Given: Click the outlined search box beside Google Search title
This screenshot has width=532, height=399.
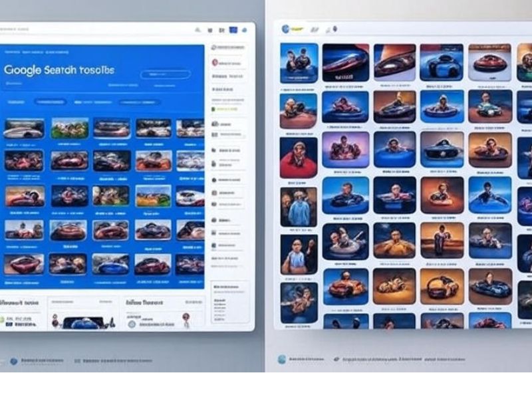Looking at the screenshot, I should point(165,74).
